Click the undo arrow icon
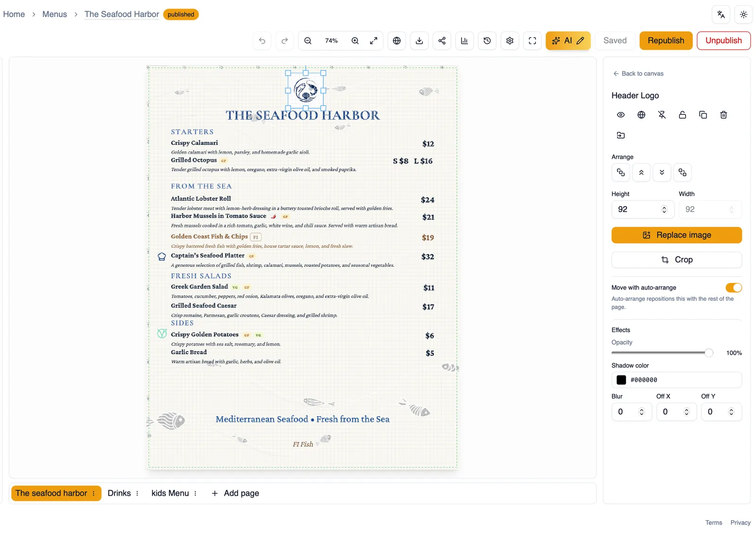The image size is (756, 533). [262, 41]
